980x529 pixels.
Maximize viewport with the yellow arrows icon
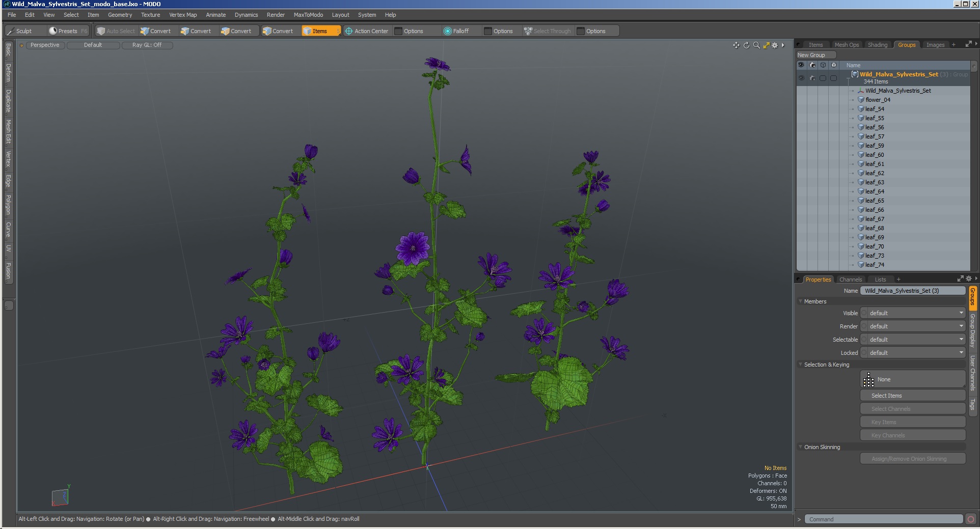coord(766,45)
